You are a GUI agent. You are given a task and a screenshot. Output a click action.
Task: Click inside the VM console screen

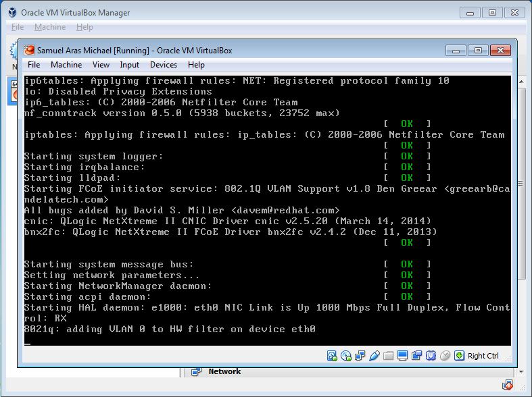click(268, 211)
